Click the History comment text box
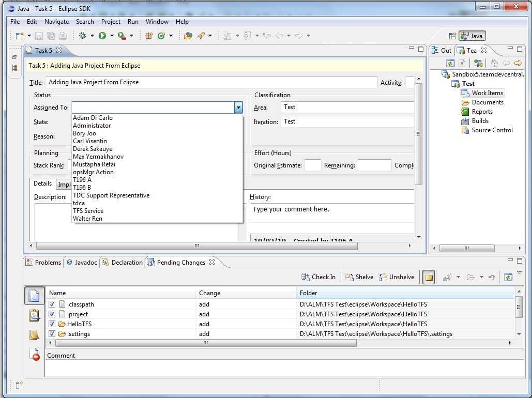Screen dimensions: 532x398 (332, 213)
